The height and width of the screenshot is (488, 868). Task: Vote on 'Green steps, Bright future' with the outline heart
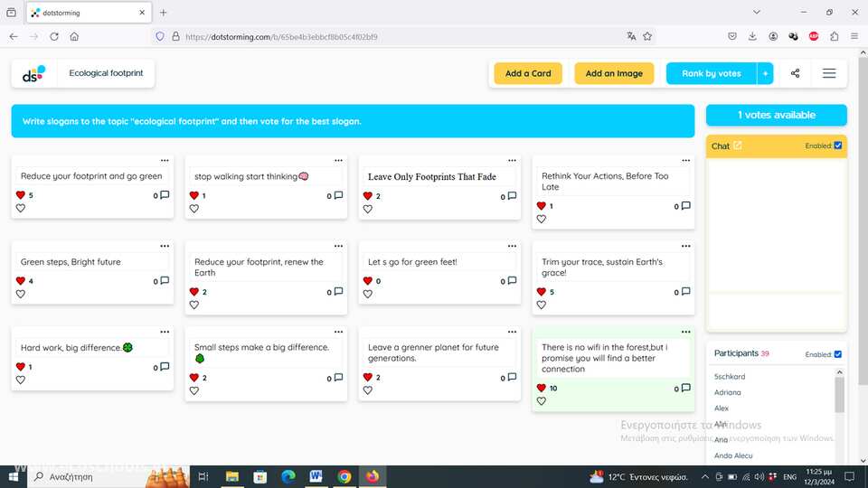(21, 294)
